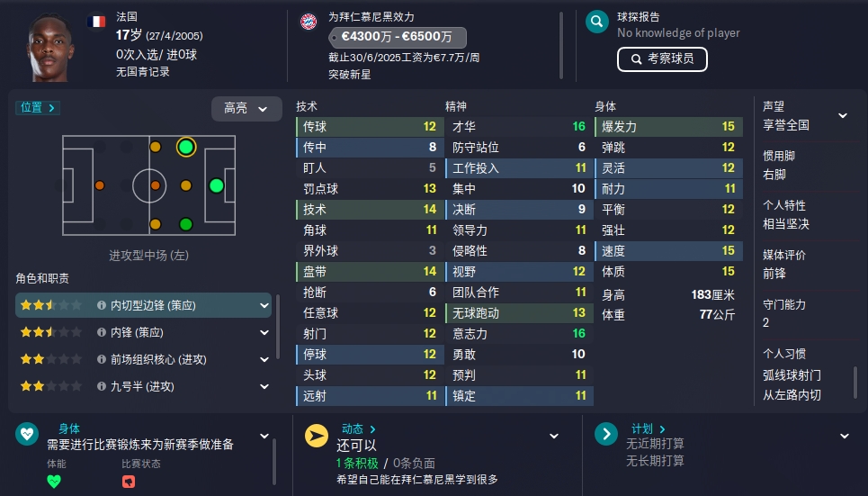
Task: Click the Bayern Munich club badge icon
Action: click(309, 22)
